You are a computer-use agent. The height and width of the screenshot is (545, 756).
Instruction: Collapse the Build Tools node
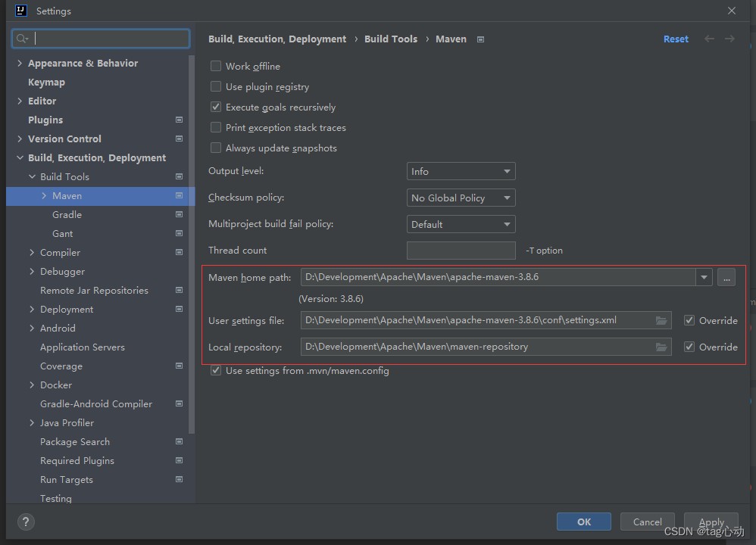32,177
